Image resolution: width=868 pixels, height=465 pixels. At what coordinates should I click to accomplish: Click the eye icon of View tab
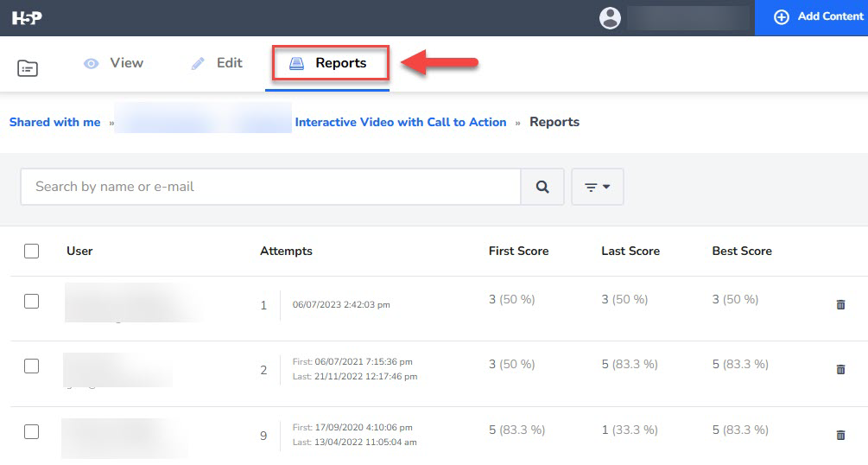[x=92, y=64]
